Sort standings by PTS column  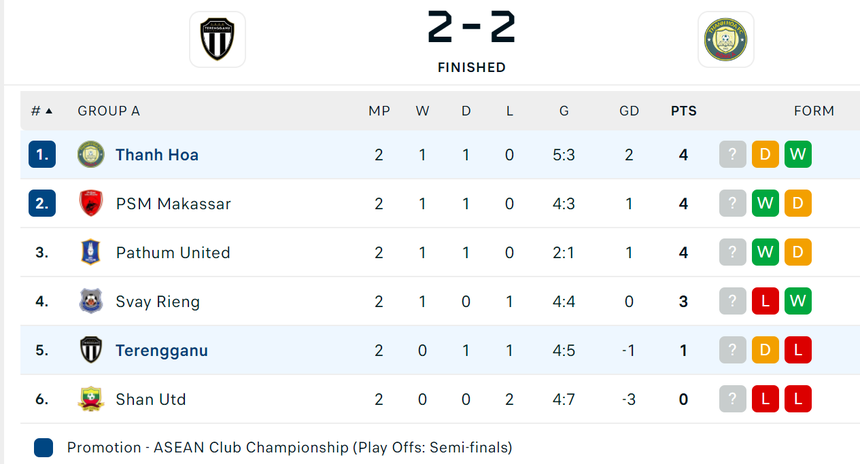click(684, 111)
